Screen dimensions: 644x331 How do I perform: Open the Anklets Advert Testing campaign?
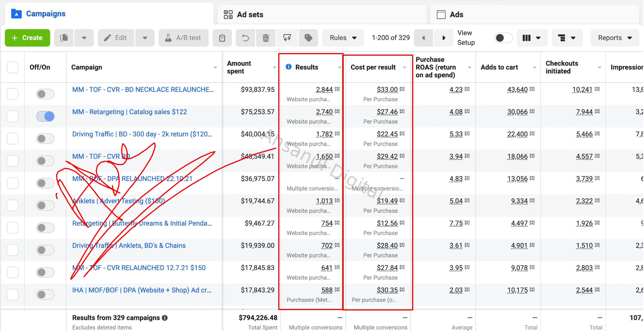pyautogui.click(x=119, y=201)
